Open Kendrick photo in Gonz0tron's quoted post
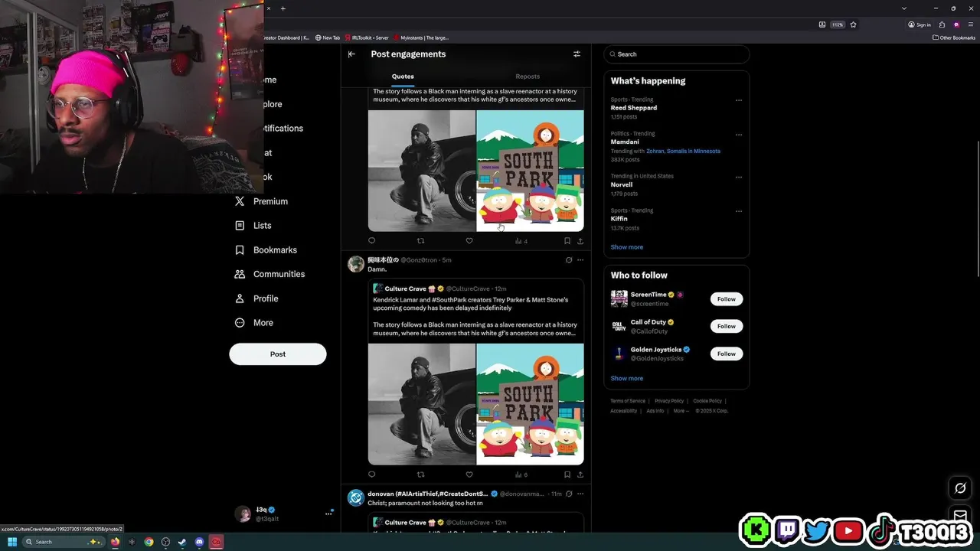 pyautogui.click(x=422, y=404)
